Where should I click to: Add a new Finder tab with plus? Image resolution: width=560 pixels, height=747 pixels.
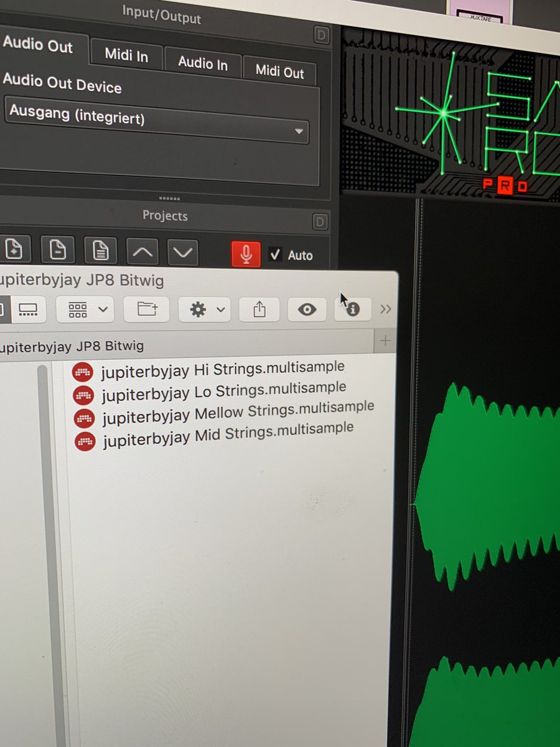click(x=385, y=341)
